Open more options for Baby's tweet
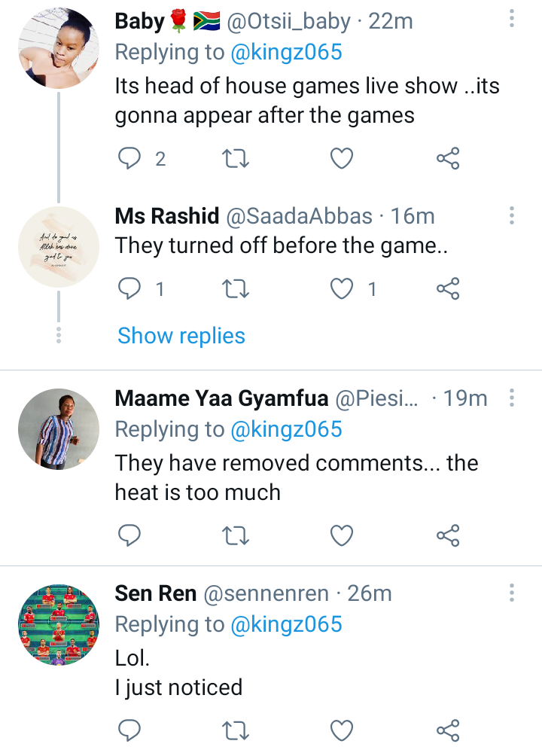 (511, 20)
